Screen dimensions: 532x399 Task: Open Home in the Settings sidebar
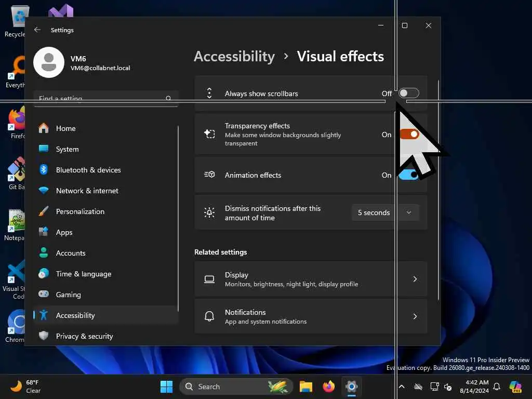(x=106, y=128)
